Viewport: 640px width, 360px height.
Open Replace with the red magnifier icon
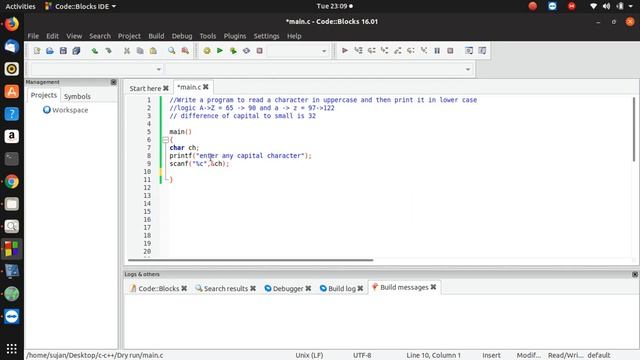(185, 51)
